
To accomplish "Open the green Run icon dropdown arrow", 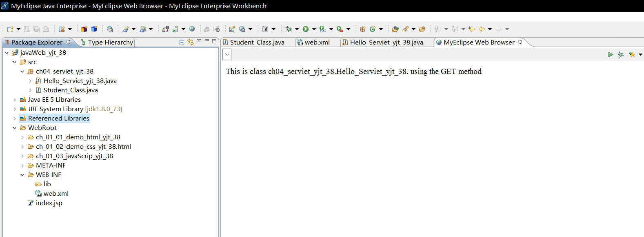I will (314, 29).
